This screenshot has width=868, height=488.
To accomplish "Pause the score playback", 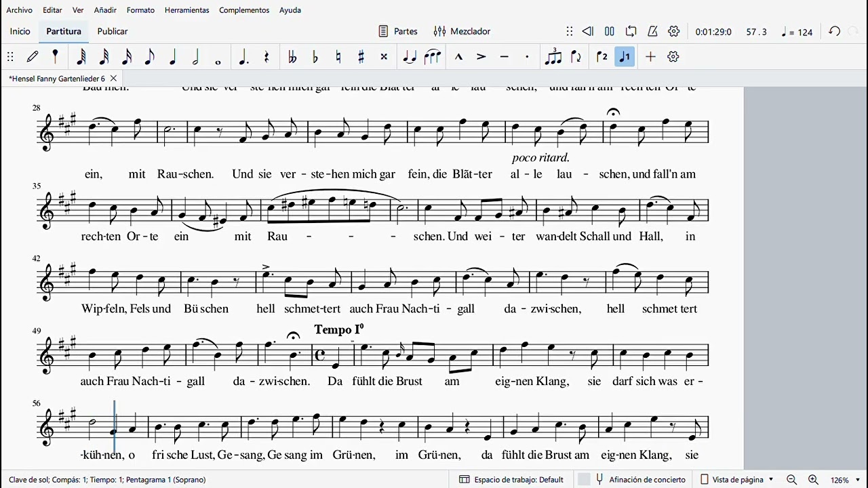I will 610,31.
